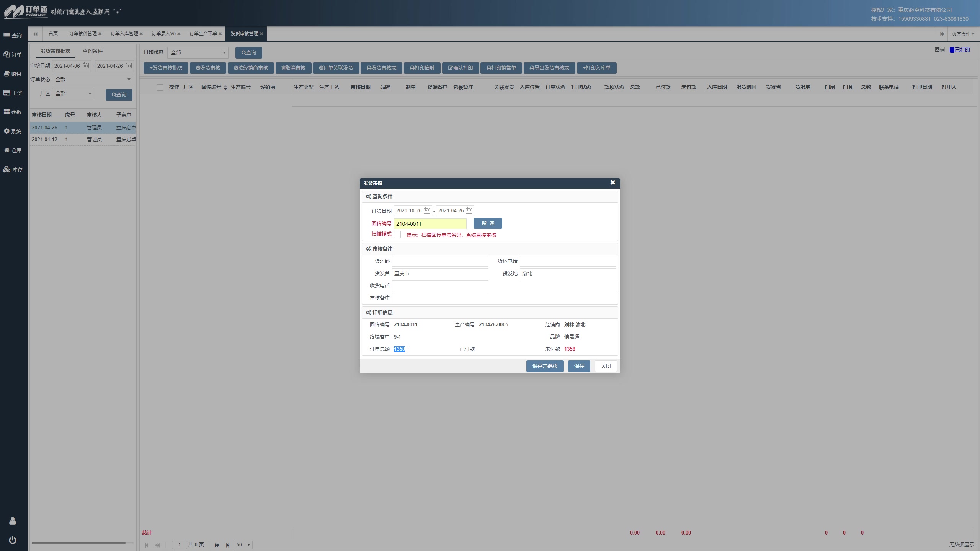Click the 货运部 input field
The image size is (980, 551).
coord(440,261)
